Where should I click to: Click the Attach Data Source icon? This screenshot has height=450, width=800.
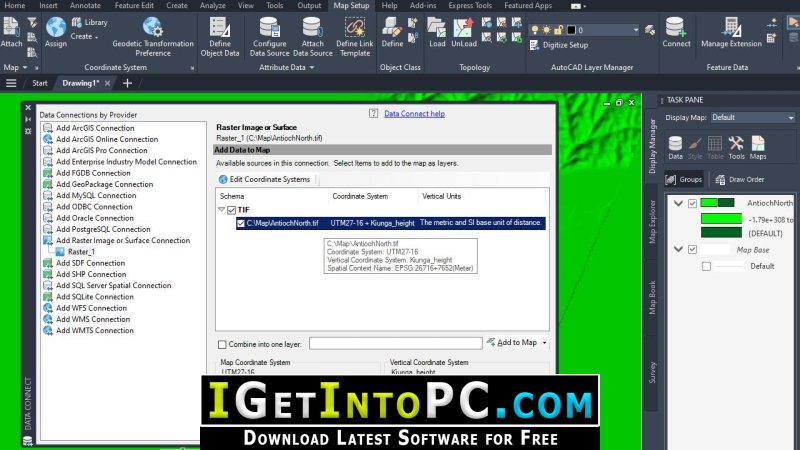pos(312,27)
